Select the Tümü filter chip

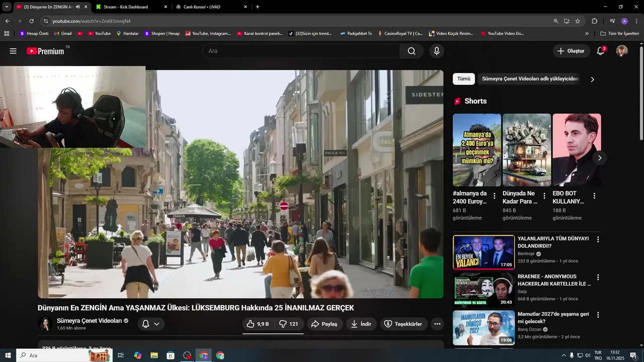pyautogui.click(x=464, y=79)
